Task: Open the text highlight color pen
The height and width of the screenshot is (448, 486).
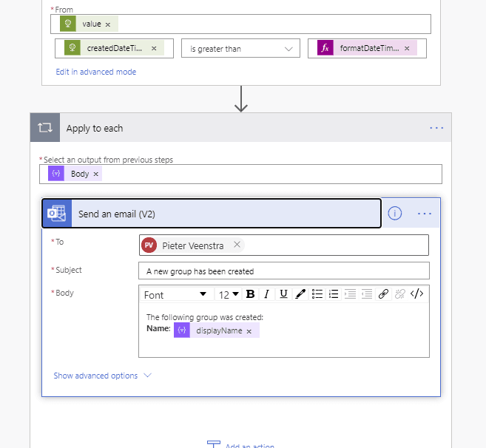Action: pos(300,294)
